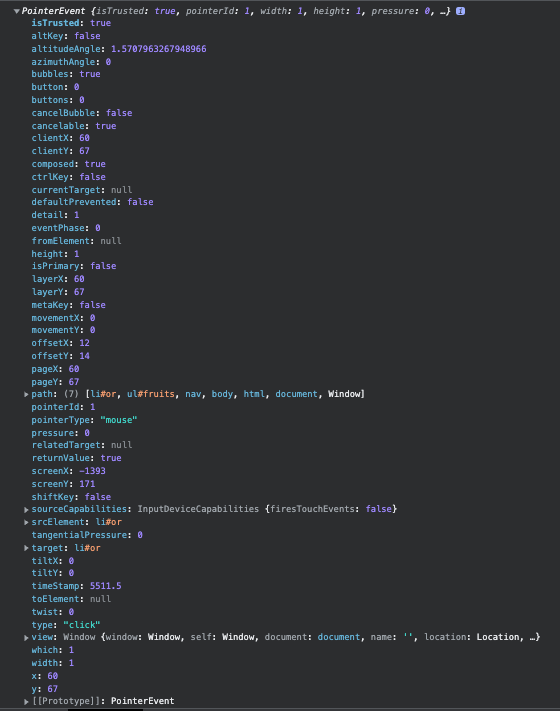Click the twist: 0 row

pos(53,612)
